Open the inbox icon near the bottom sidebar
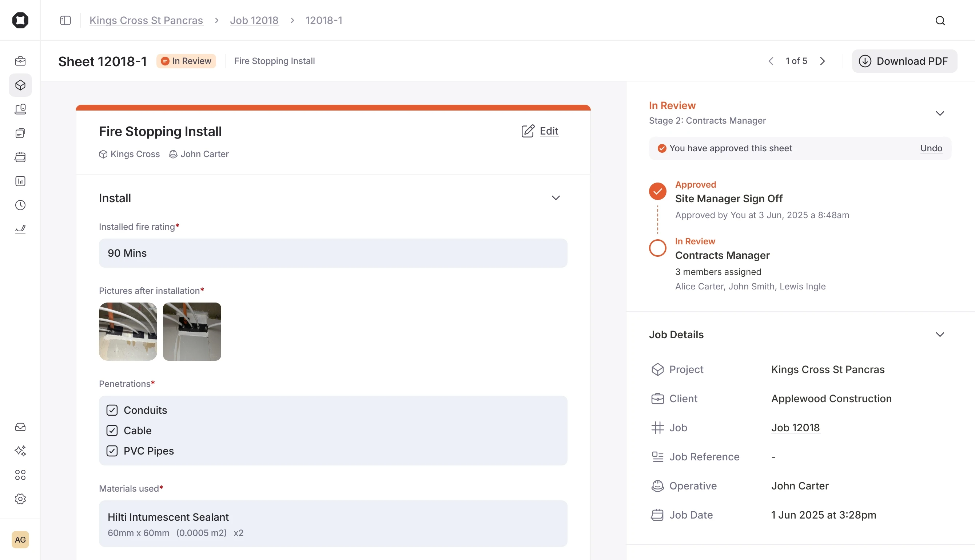 (x=20, y=427)
